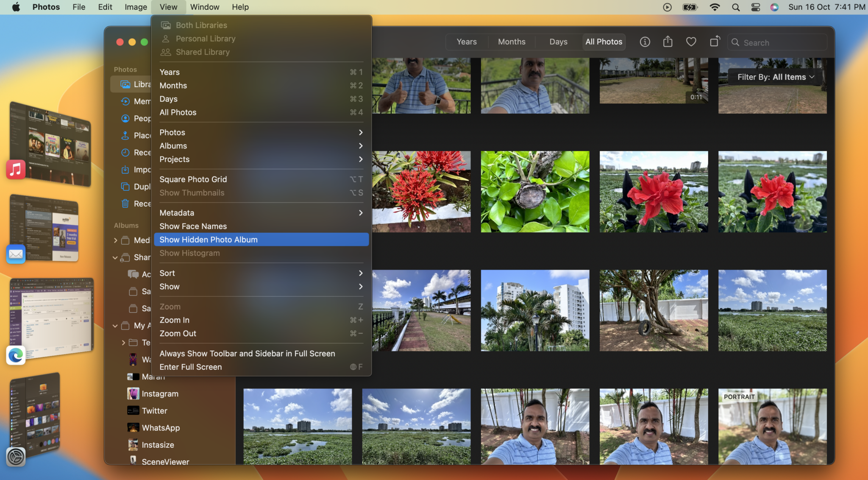Switch to Days view tab
Image resolution: width=868 pixels, height=480 pixels.
pos(558,42)
